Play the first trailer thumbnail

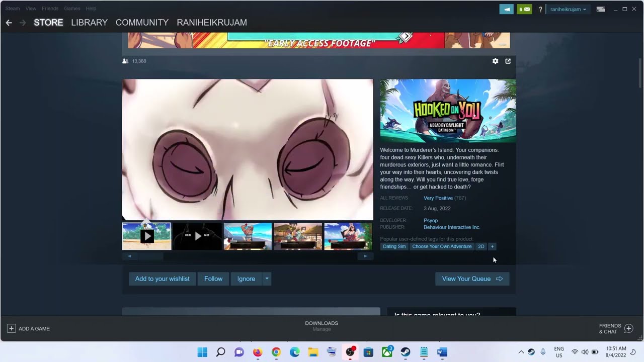click(146, 236)
